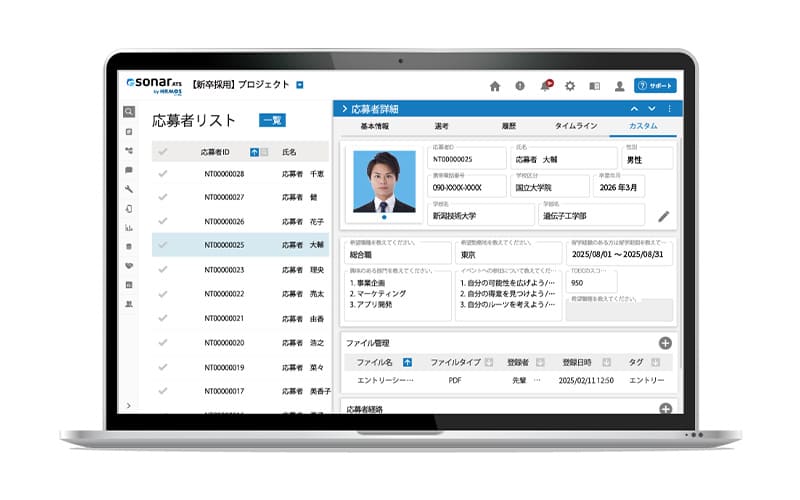Click the three dots beside 先輩 in file row
Screen dimensions: 800x500
537,380
